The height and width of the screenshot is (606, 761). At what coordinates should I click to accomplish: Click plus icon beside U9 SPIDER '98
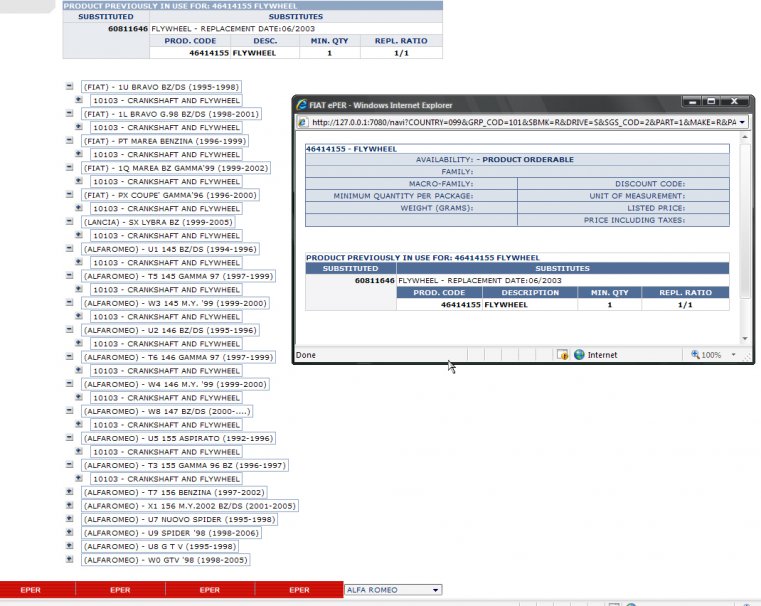[x=68, y=533]
